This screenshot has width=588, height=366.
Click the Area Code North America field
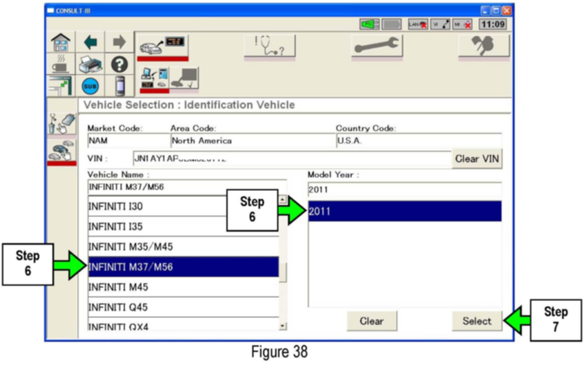click(x=253, y=141)
